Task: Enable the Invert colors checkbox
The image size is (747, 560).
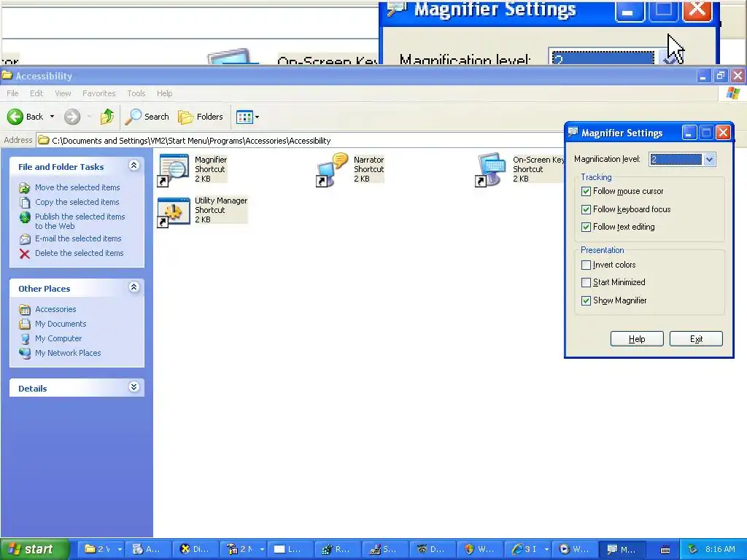Action: (586, 265)
